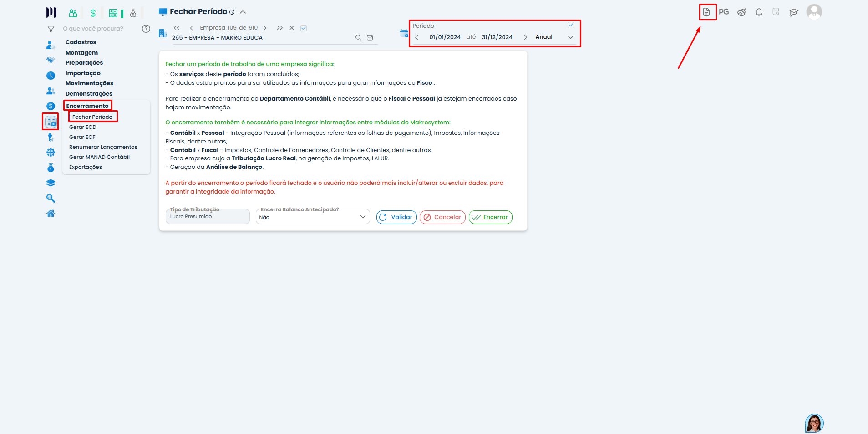Go to next period with right arrow
868x434 pixels.
[x=525, y=37]
